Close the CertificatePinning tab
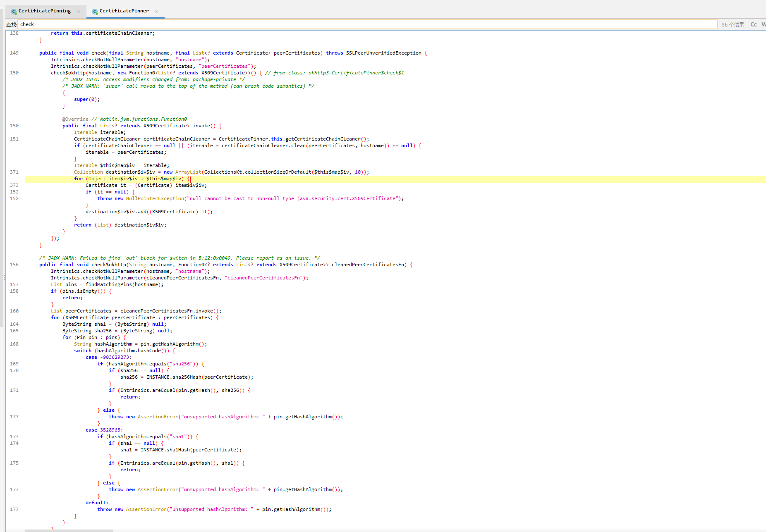Screen dimensions: 766x532 coord(78,12)
